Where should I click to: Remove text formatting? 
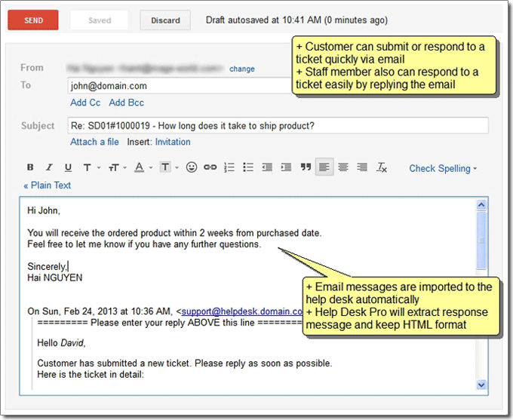[382, 167]
